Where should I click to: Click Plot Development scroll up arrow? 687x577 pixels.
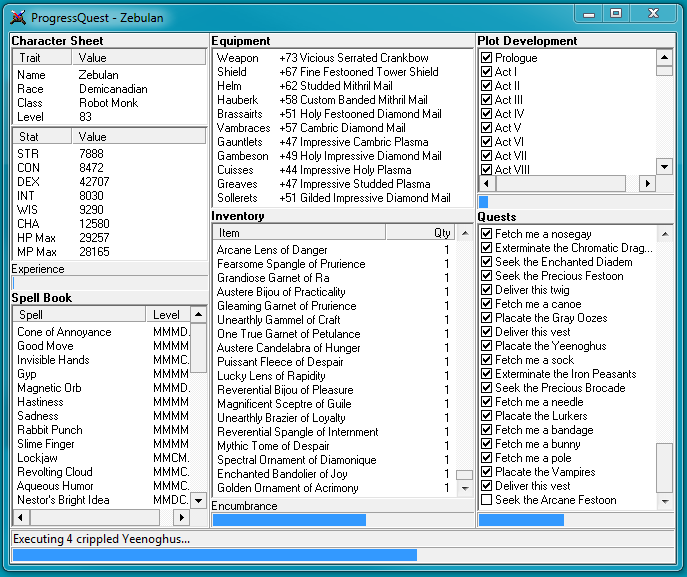point(665,57)
